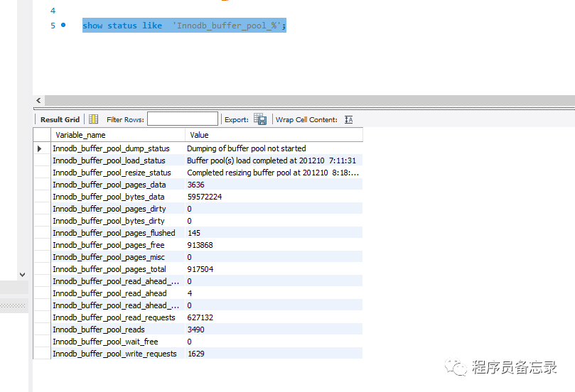Click the 'Buffer pool(s) load completed' value cell
The image size is (575, 392).
[274, 160]
